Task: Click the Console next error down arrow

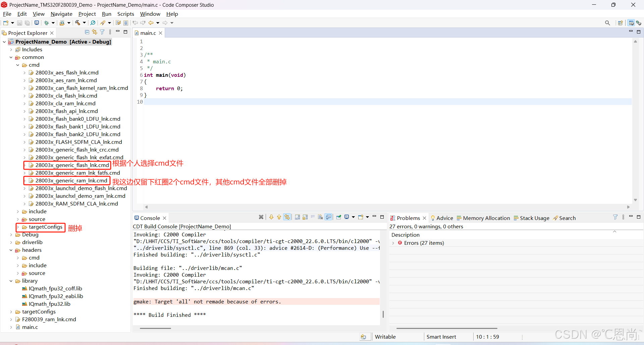Action: pos(271,217)
